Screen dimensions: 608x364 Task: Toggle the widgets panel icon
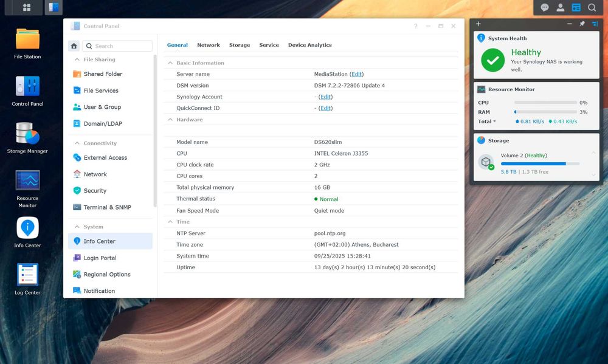576,7
